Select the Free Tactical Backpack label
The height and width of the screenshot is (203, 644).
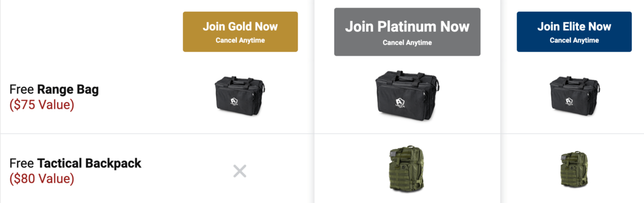[76, 163]
